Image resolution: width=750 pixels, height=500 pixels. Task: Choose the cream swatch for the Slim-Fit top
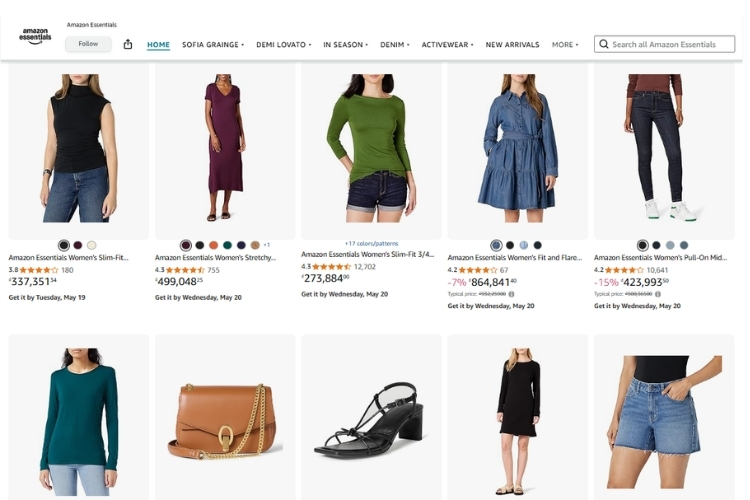pyautogui.click(x=92, y=245)
